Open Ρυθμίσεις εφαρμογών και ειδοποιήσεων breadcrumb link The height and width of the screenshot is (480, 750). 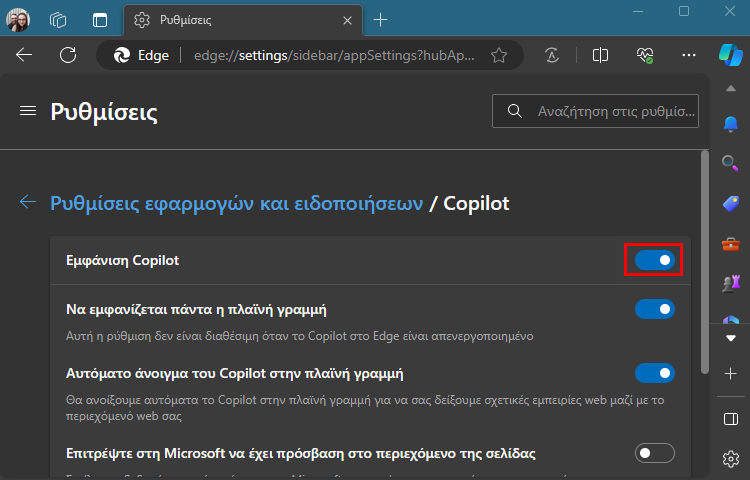tap(237, 203)
